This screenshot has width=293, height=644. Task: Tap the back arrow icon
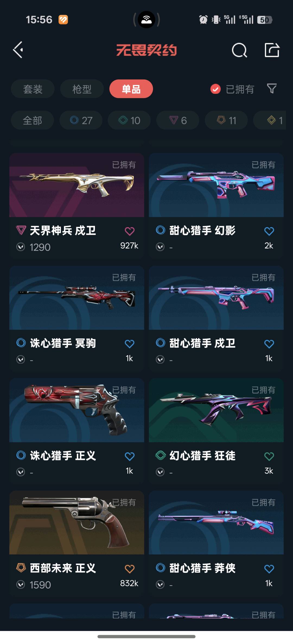pos(18,50)
